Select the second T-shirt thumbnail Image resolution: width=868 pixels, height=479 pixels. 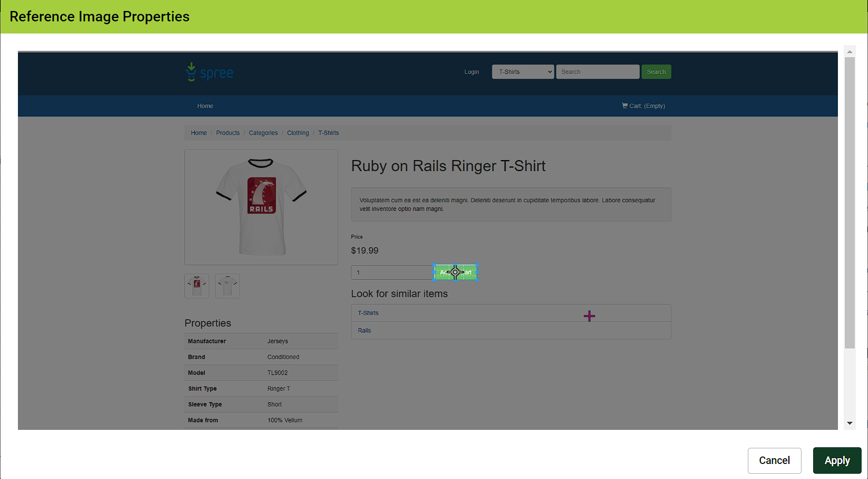[228, 286]
